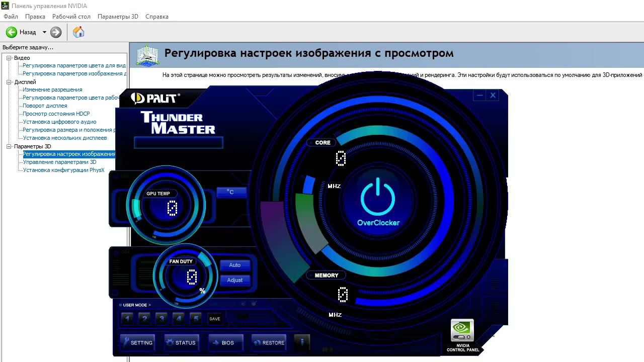Viewport: 644px width, 362px height.
Task: Click the MEMORY MHz readout digit
Action: click(343, 295)
